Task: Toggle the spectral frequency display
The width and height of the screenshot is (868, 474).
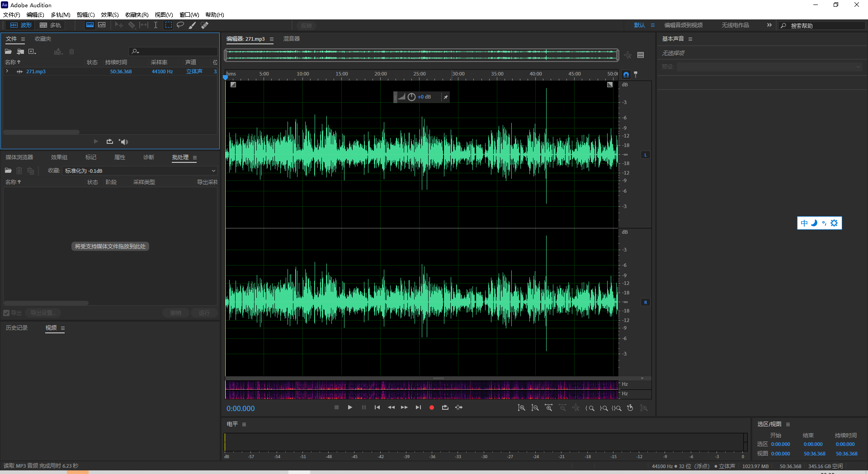Action: click(x=90, y=25)
